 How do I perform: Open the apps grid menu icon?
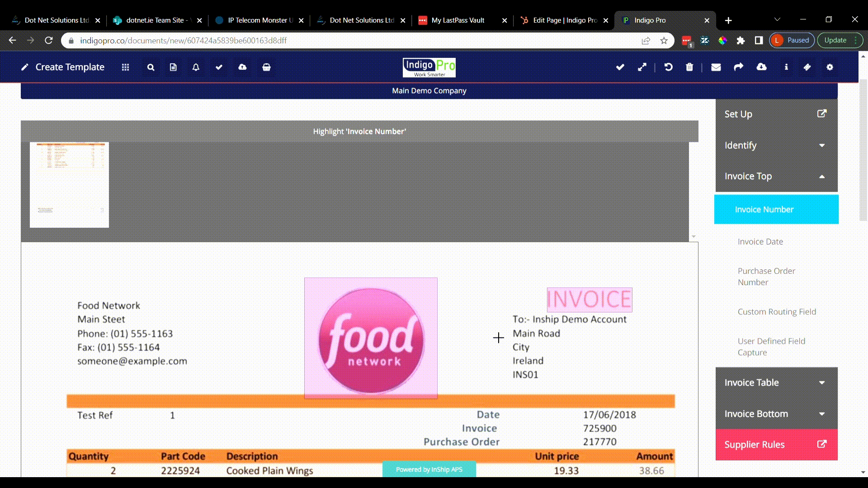tap(125, 67)
